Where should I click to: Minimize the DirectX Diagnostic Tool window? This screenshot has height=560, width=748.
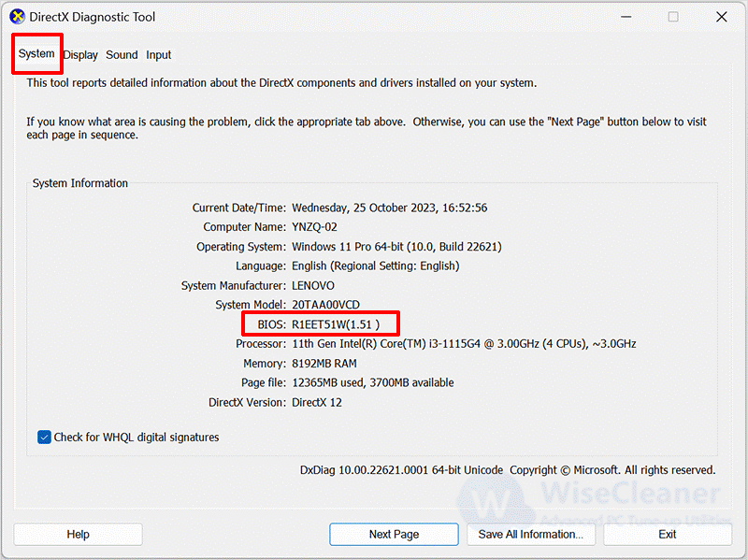click(626, 17)
